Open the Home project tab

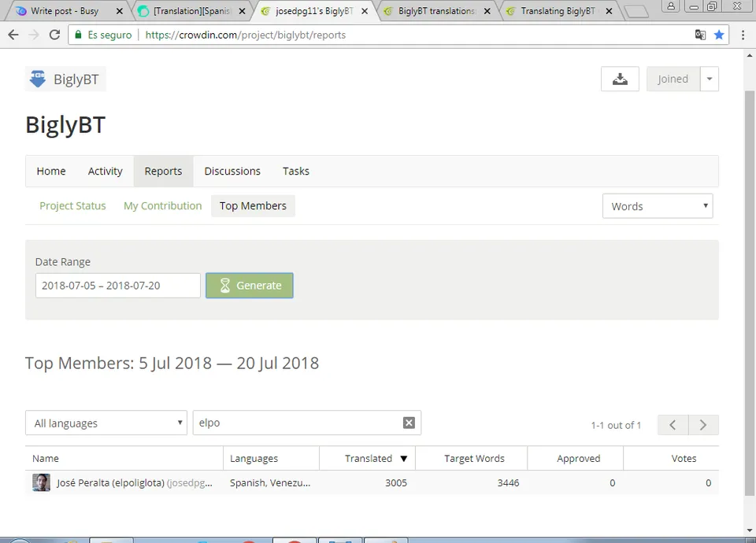pos(51,171)
